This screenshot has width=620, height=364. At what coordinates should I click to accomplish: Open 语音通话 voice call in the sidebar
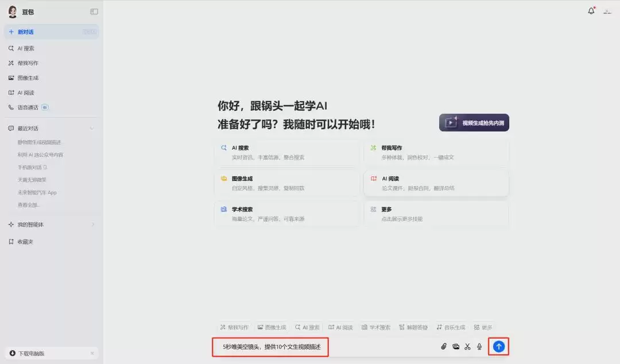tap(52, 107)
